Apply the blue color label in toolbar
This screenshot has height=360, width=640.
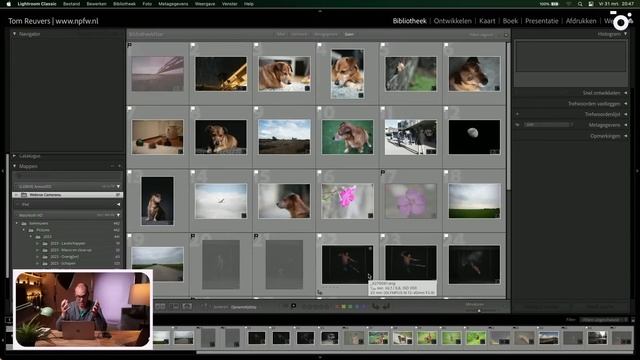(x=357, y=307)
